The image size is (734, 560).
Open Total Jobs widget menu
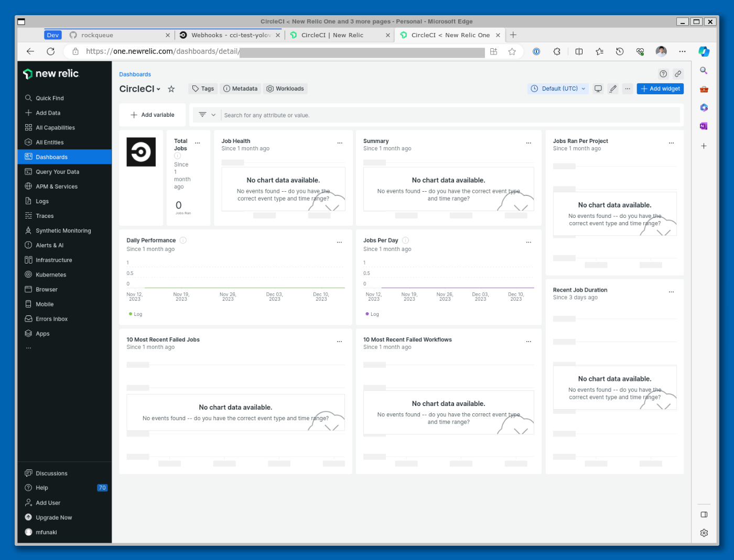198,142
